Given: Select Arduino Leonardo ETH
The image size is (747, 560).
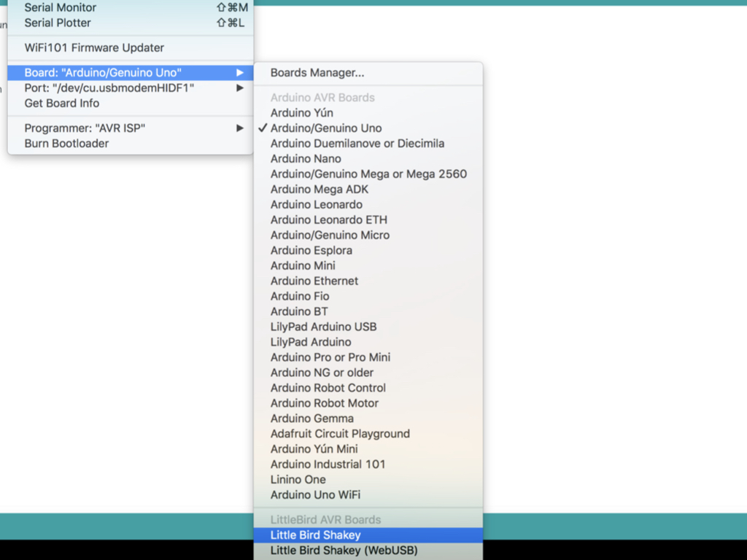Looking at the screenshot, I should 368,219.
